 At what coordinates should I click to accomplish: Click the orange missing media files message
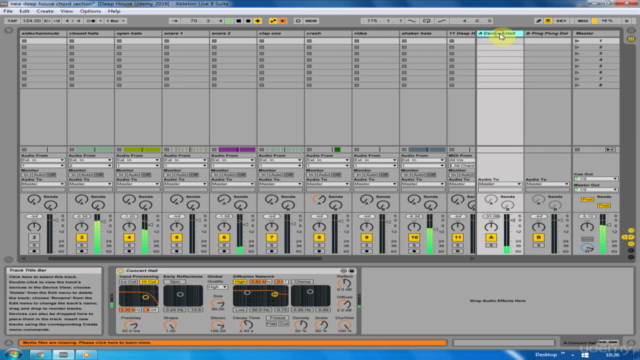[x=233, y=343]
